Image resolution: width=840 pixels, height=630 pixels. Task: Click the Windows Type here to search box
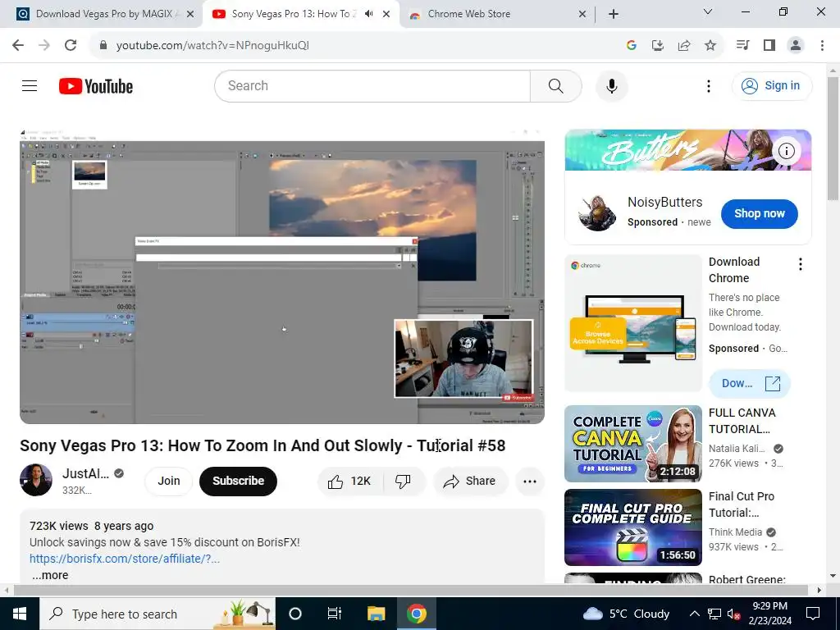[157, 614]
